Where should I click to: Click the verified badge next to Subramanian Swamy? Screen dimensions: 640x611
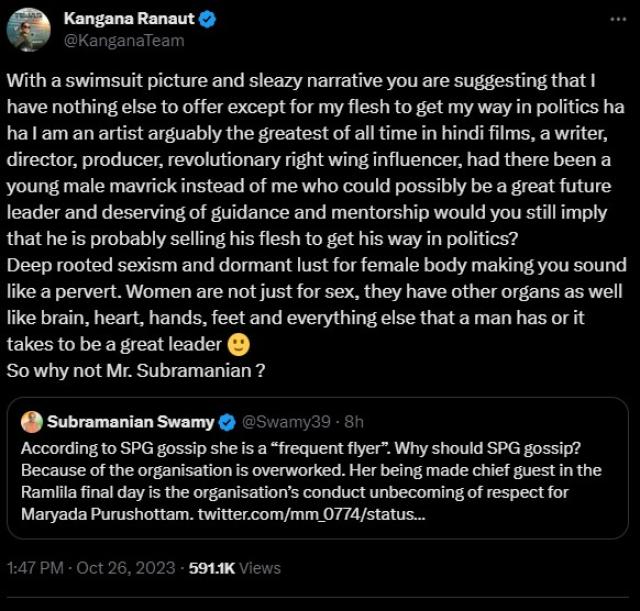[x=227, y=421]
